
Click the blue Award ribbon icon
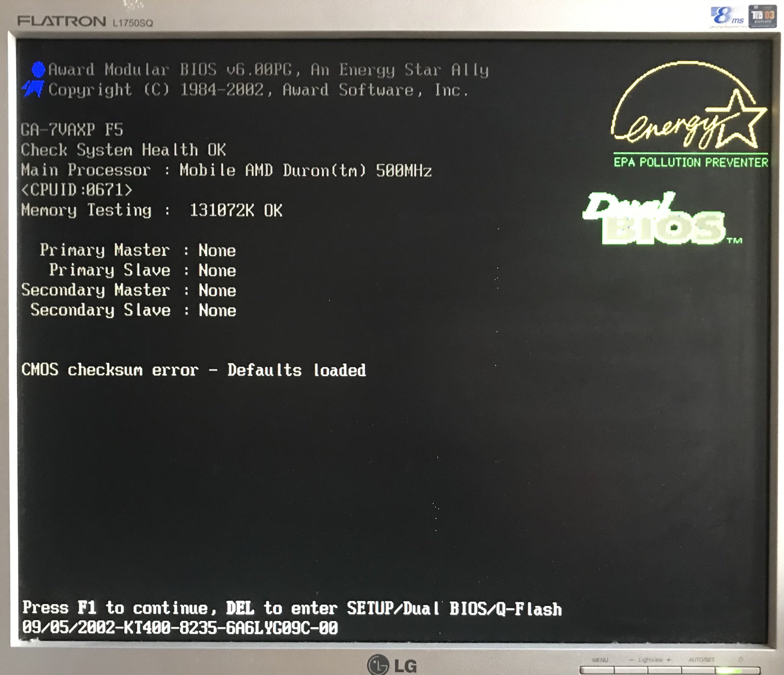(x=34, y=80)
